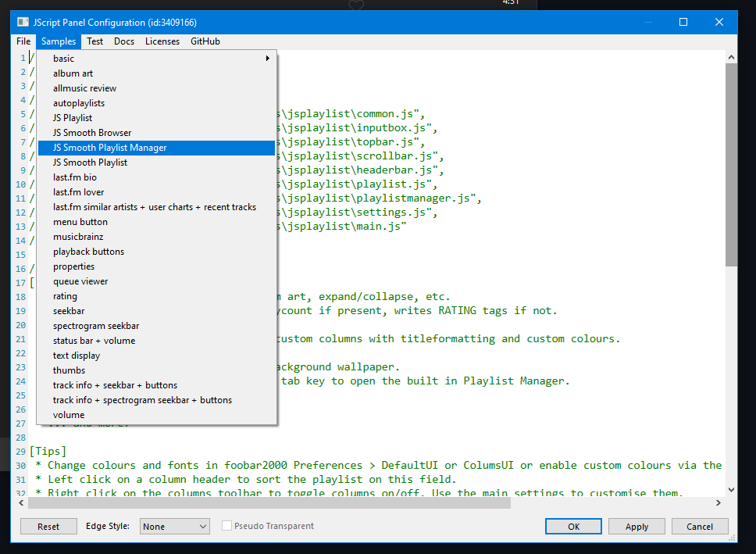Apply the panel configuration changes
Viewport: 756px width, 554px height.
click(x=637, y=526)
